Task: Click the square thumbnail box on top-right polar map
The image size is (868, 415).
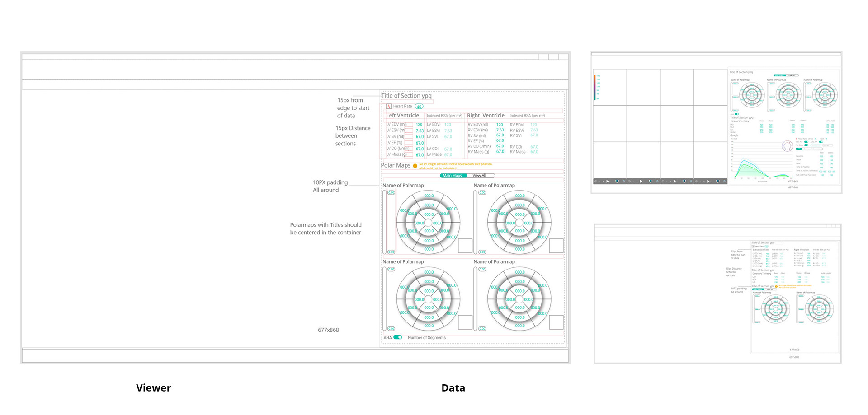Action: coord(556,246)
